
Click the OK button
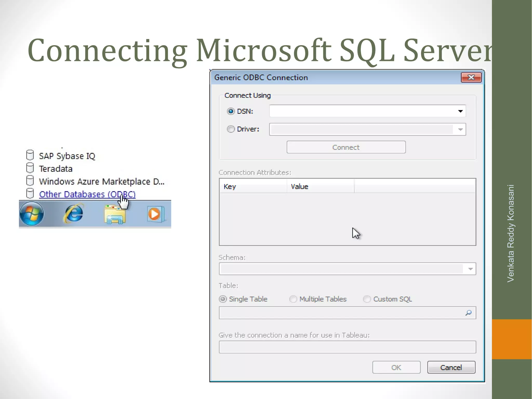[x=396, y=367]
